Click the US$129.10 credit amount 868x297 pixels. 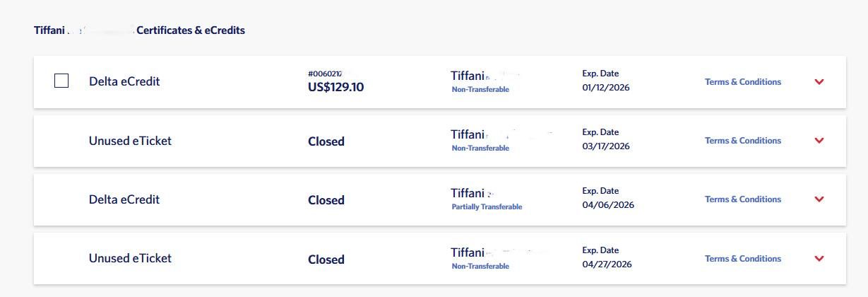[335, 88]
